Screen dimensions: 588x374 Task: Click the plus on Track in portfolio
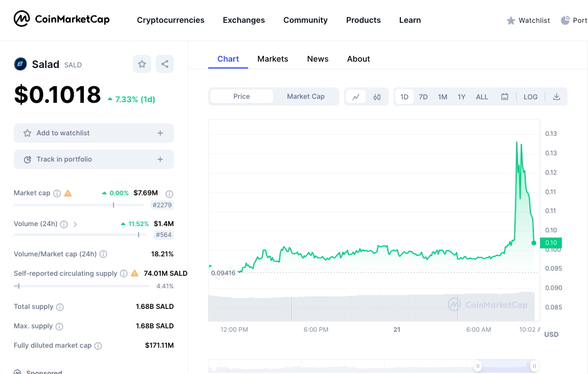click(x=160, y=159)
